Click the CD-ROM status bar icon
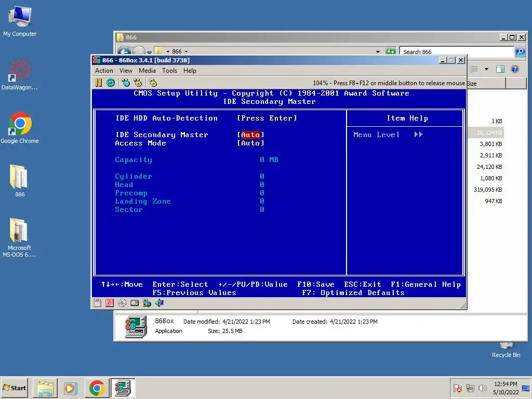532x399 pixels. point(122,303)
